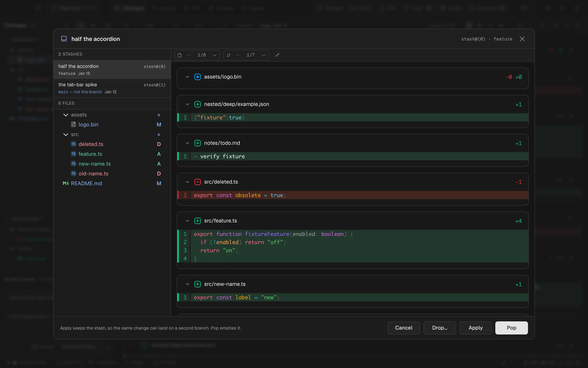The width and height of the screenshot is (588, 368).
Task: Click the '-1' count on src/deleted.ts
Action: (x=519, y=182)
